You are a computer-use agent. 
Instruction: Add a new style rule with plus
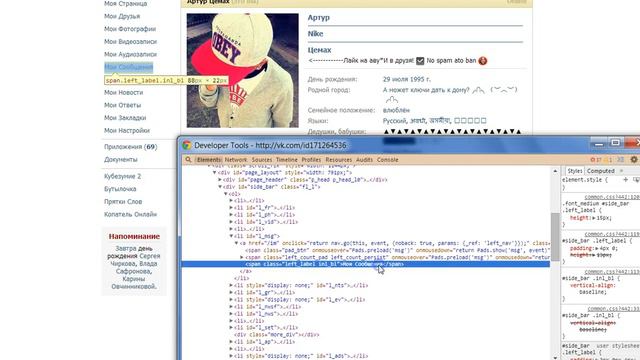click(x=625, y=180)
